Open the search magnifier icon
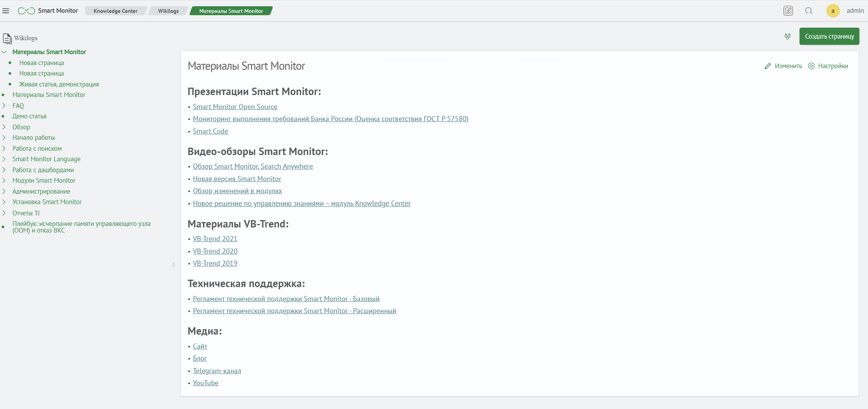868x409 pixels. pyautogui.click(x=809, y=11)
